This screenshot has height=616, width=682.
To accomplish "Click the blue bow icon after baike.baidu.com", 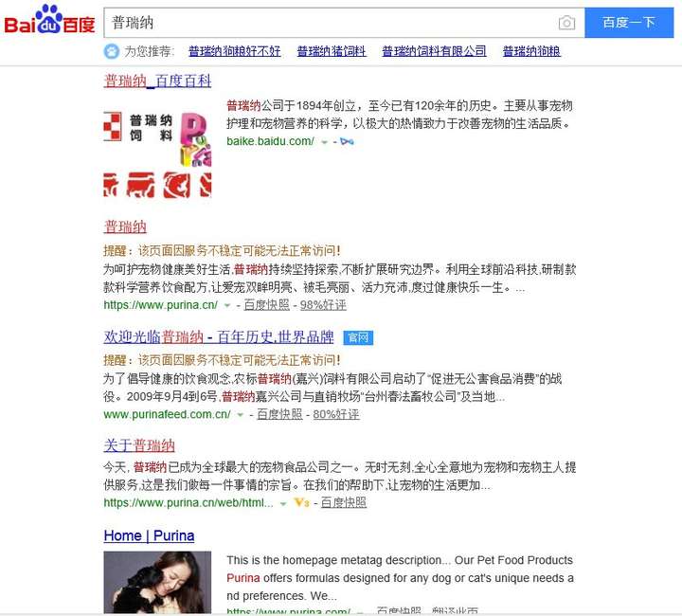I will [347, 141].
